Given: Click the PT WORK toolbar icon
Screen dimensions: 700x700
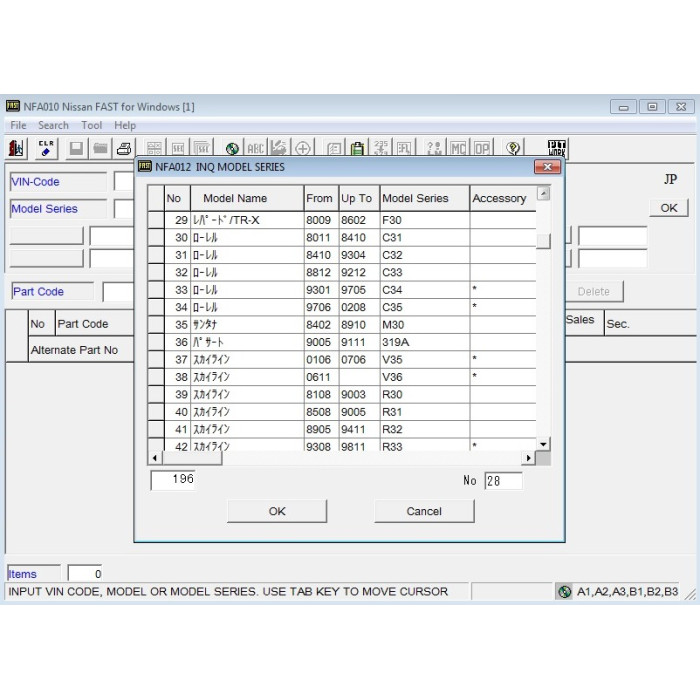Looking at the screenshot, I should click(557, 148).
